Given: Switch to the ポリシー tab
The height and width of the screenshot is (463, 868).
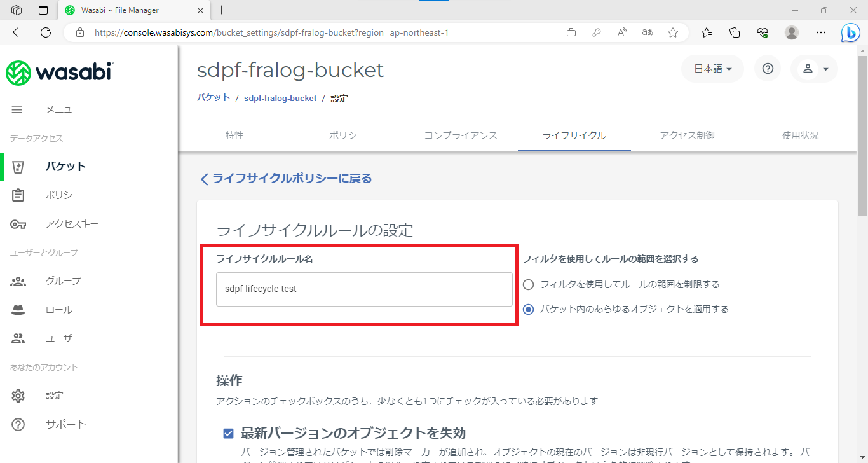Looking at the screenshot, I should (347, 135).
